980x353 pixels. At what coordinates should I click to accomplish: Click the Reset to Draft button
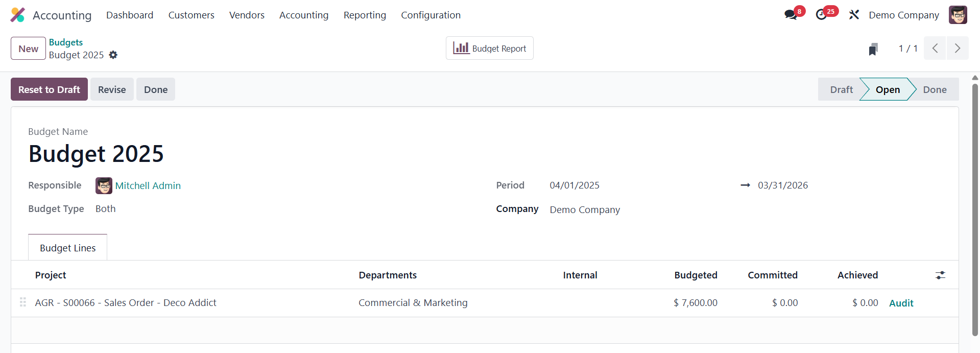point(49,89)
